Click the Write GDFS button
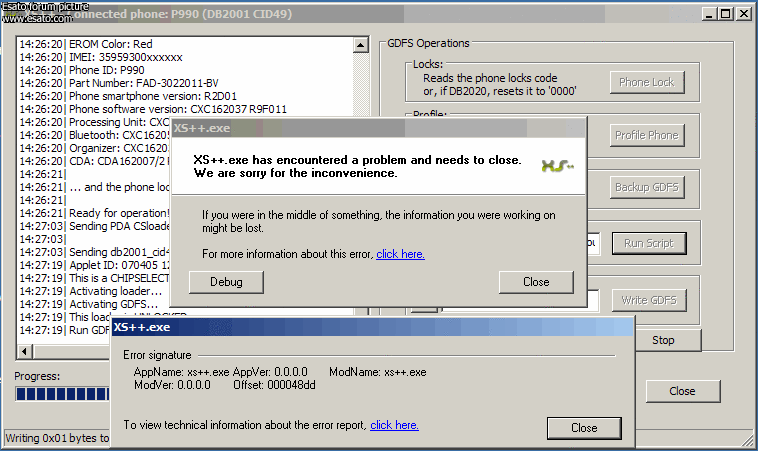The image size is (758, 451). tap(649, 300)
